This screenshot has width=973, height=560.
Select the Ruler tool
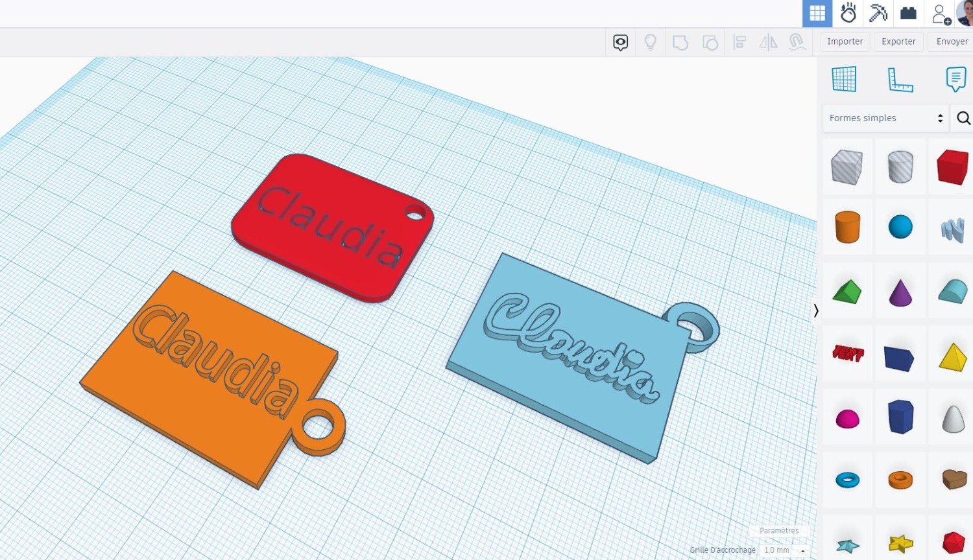900,80
